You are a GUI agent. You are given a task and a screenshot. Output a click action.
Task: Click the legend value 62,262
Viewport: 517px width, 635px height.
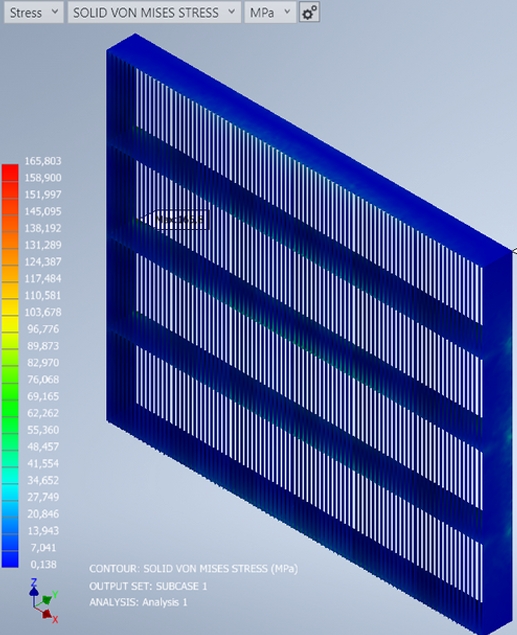pos(43,413)
